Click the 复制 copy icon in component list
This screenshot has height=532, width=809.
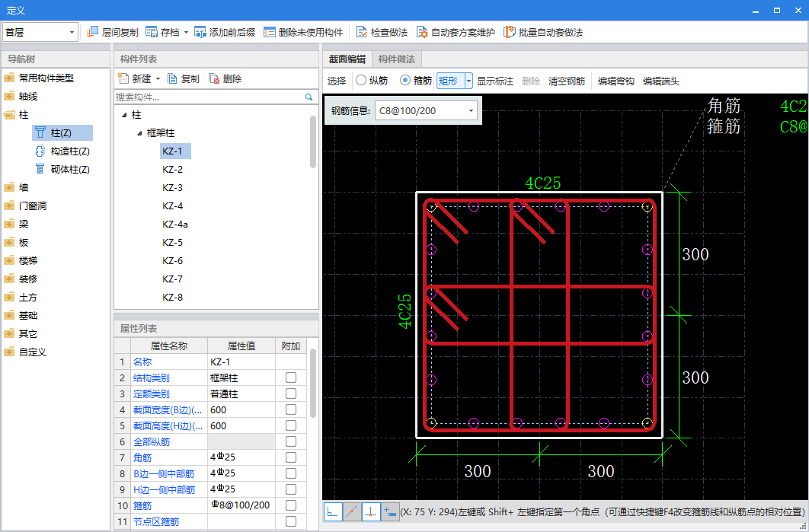click(x=173, y=78)
